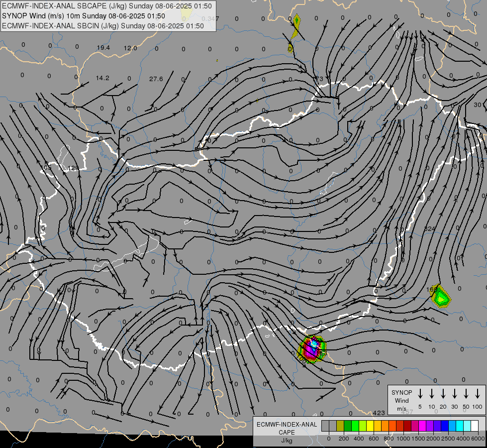The image size is (487, 448).
Task: Click the 100 m/s wind legend arrow
Action: (x=478, y=393)
